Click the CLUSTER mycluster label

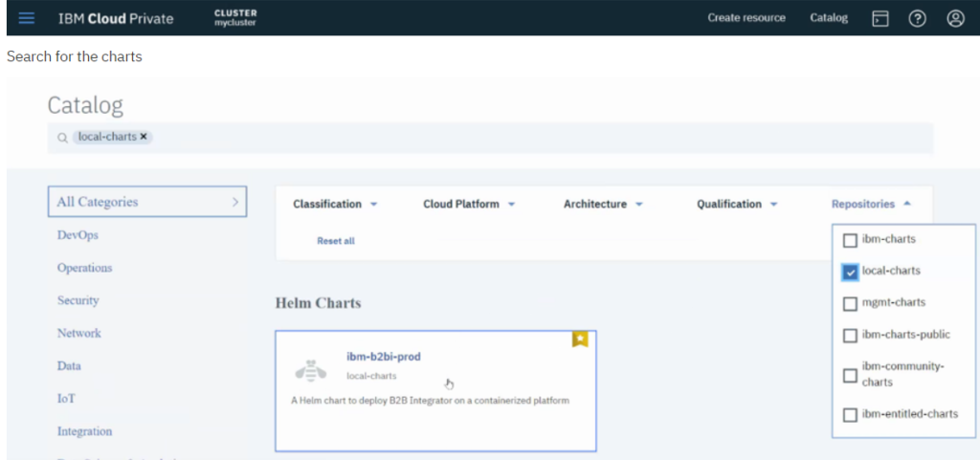pos(235,18)
